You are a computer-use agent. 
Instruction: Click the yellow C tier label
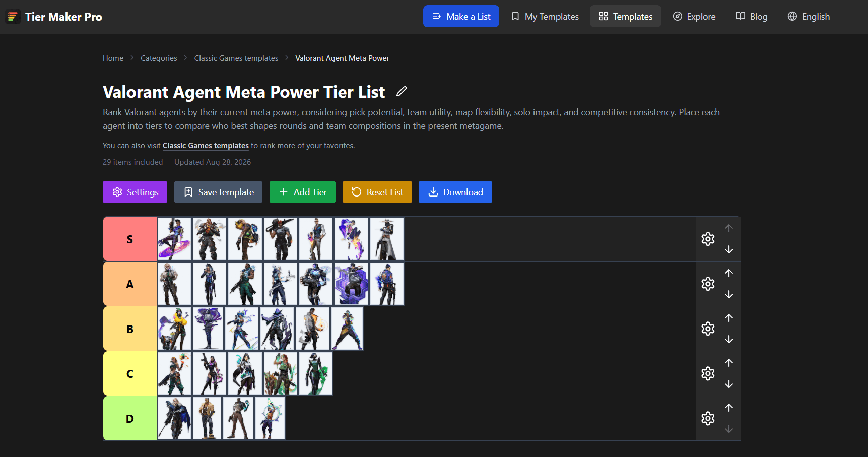coord(130,373)
